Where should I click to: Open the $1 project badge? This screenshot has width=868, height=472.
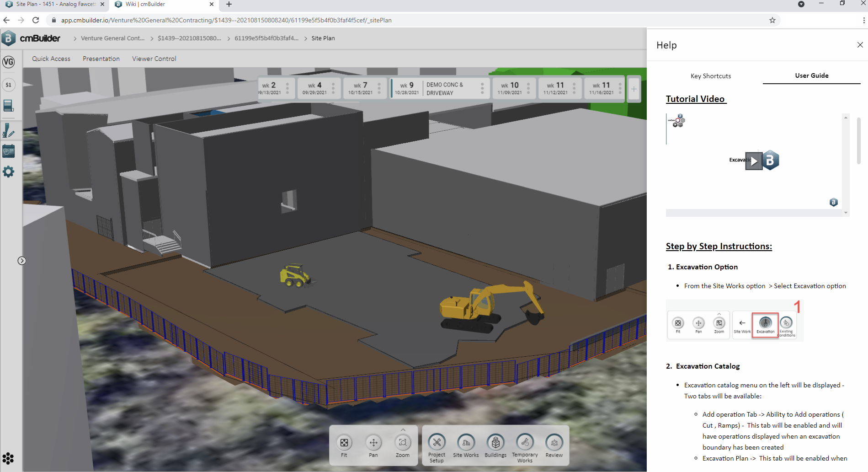coord(9,85)
